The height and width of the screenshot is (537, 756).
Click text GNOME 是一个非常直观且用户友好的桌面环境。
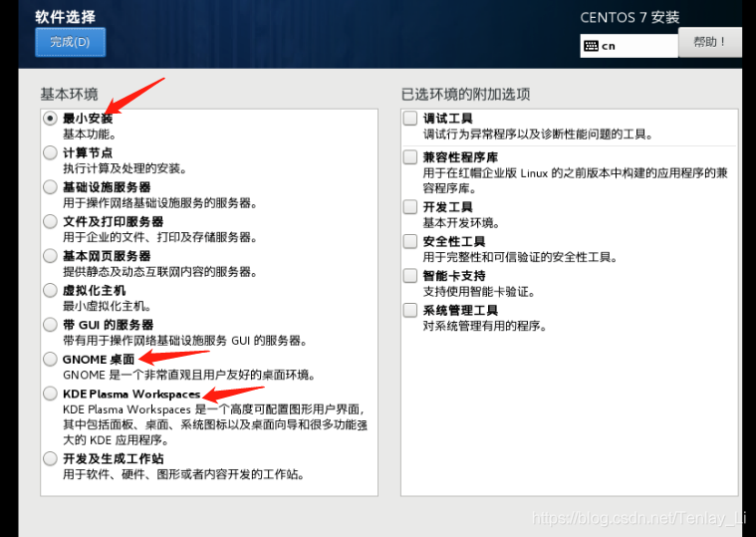click(x=189, y=375)
